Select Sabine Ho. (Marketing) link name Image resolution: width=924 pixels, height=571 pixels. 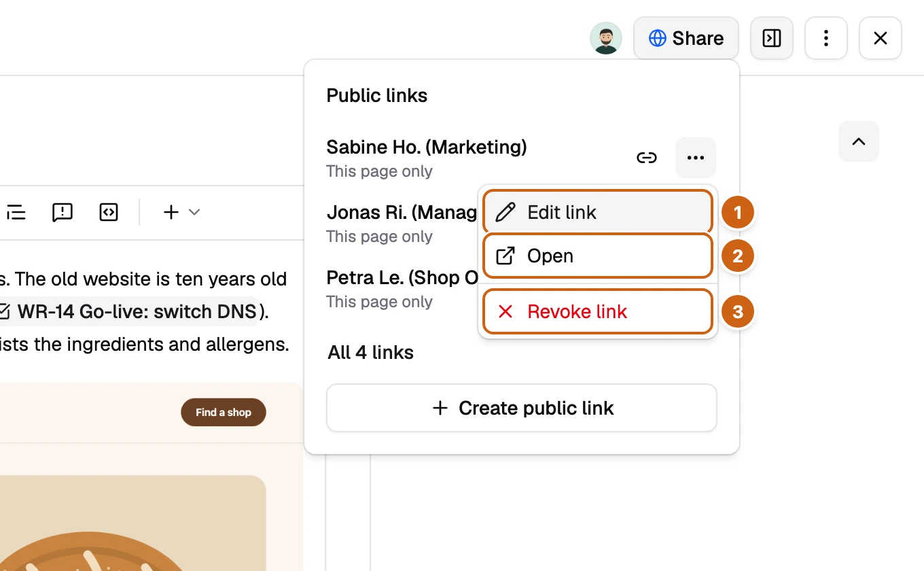427,147
